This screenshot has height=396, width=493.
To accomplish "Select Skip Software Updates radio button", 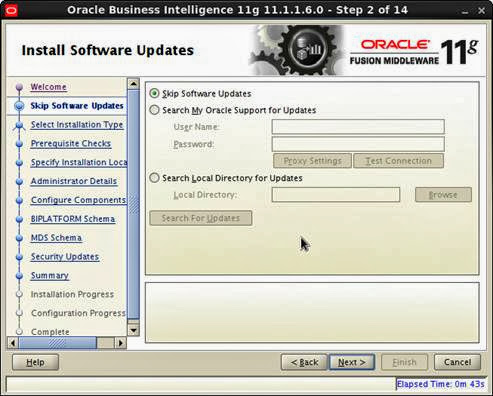I will pos(154,93).
